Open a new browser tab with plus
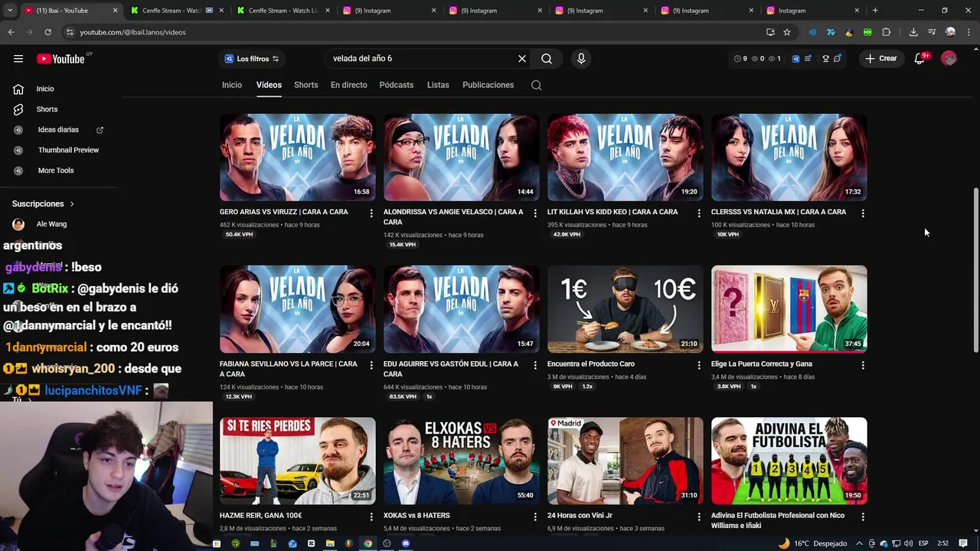Image resolution: width=980 pixels, height=551 pixels. point(875,11)
